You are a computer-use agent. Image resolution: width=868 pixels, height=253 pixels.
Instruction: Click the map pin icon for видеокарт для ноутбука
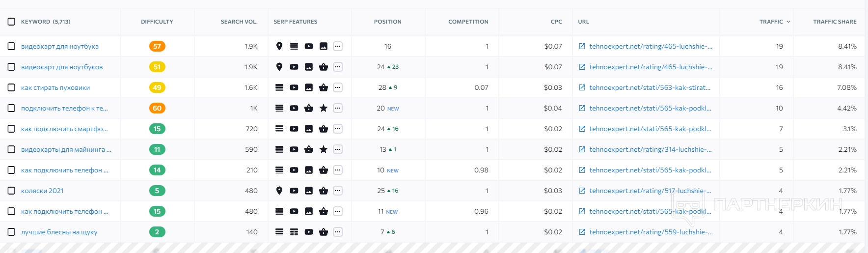click(x=279, y=46)
